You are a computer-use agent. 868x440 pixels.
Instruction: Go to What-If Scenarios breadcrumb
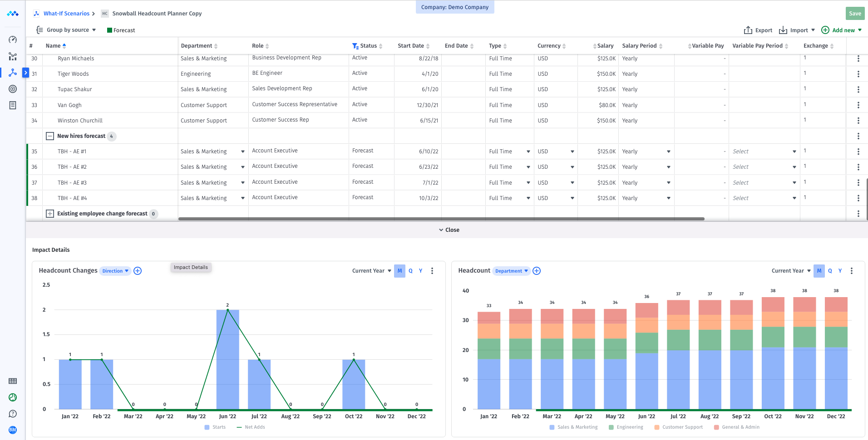point(66,14)
